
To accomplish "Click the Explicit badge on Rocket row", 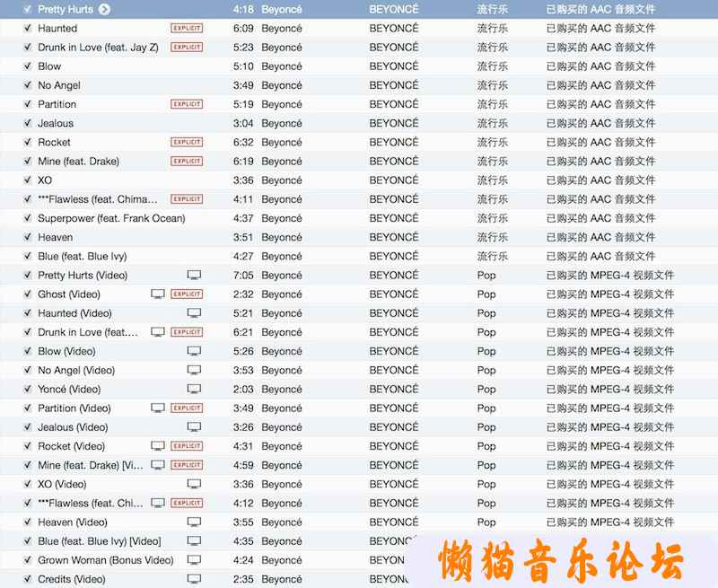I will tap(187, 143).
